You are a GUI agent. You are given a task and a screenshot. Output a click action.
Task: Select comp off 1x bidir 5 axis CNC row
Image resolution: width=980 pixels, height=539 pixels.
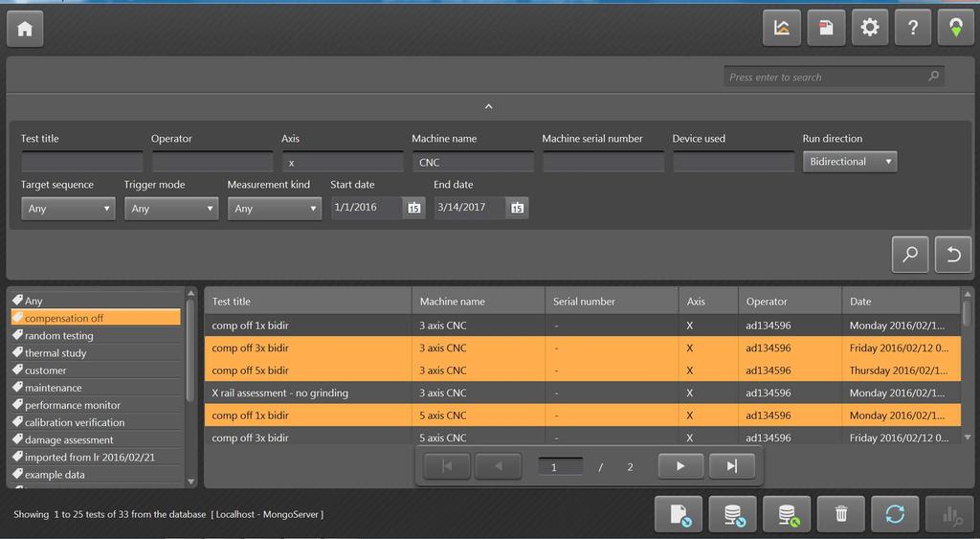point(583,415)
